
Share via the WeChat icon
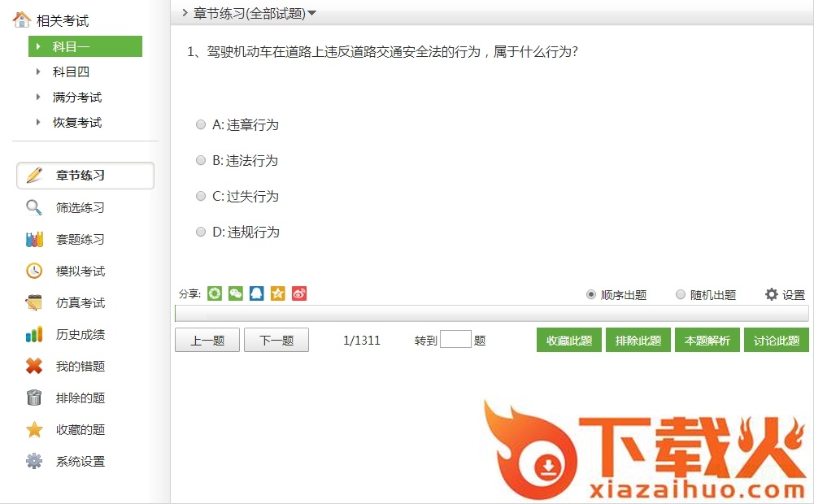[236, 293]
